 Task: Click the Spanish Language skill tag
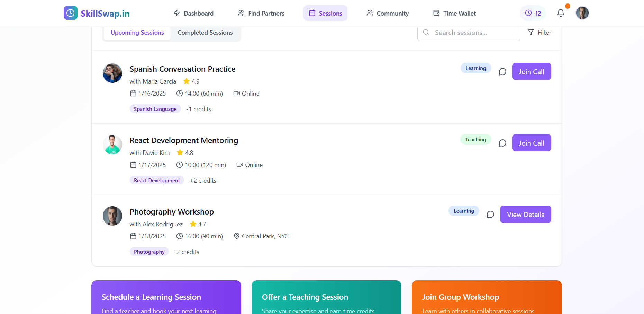coord(155,109)
